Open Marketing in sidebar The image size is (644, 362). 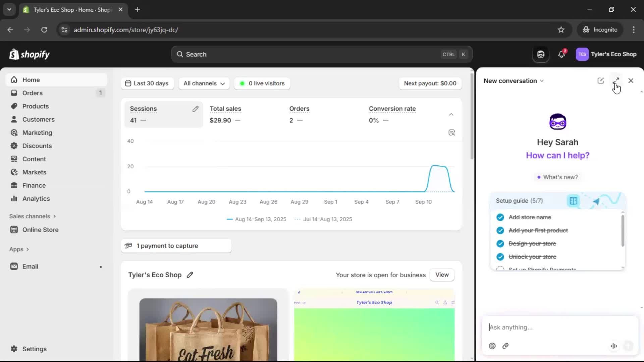[x=56, y=133]
